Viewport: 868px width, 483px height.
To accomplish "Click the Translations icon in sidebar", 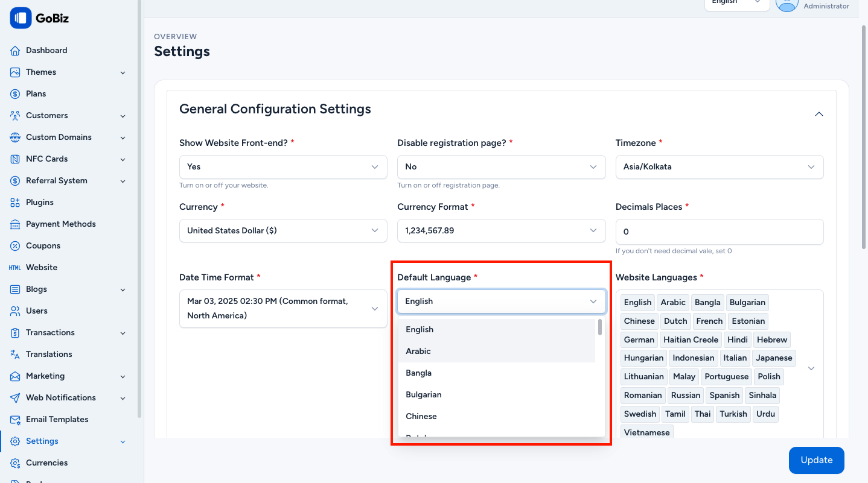I will click(x=15, y=355).
